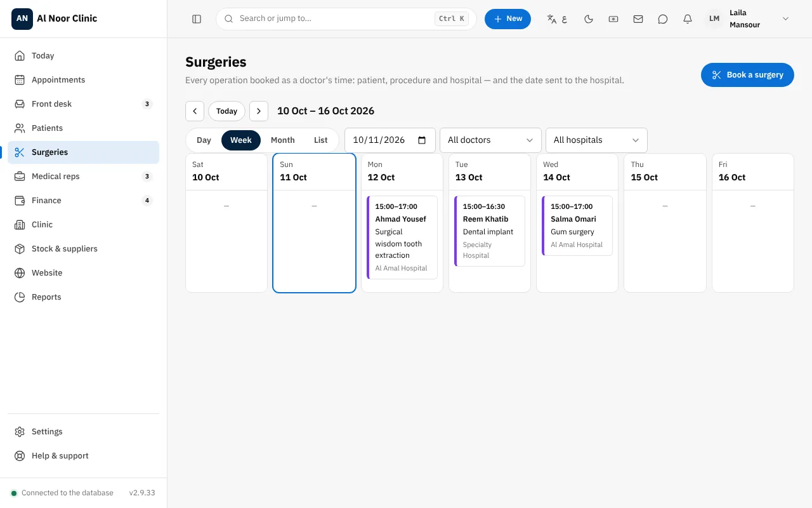This screenshot has width=812, height=508.
Task: Switch to Day view
Action: point(204,140)
